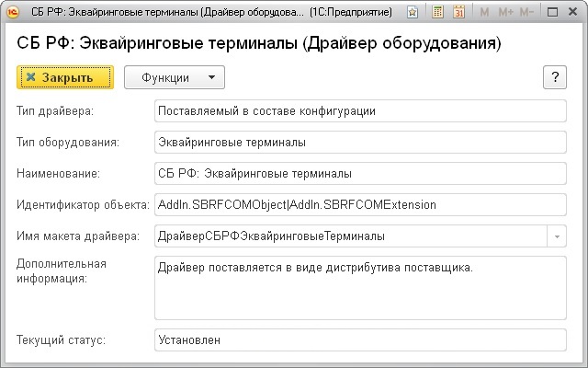This screenshot has width=588, height=368.
Task: Click the 1C application logo icon
Action: coord(14,13)
